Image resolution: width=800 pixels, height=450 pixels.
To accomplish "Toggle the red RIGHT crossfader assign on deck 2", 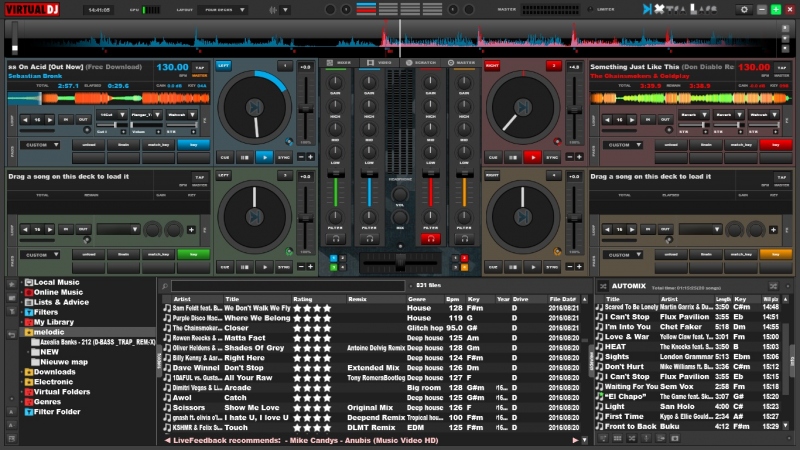I will tap(492, 65).
